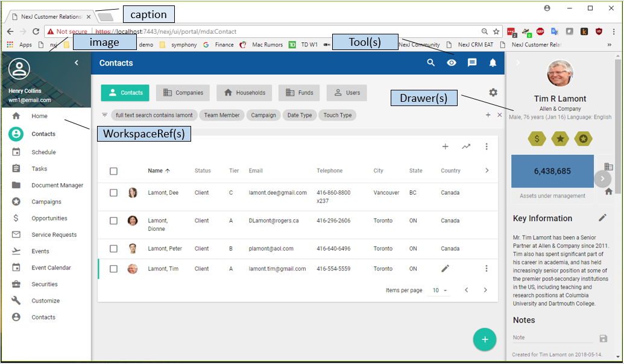
Task: Open the Items per page dropdown
Action: (440, 290)
